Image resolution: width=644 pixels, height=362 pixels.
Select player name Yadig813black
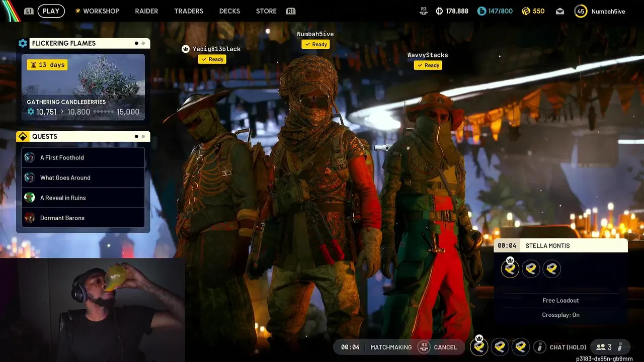click(x=216, y=49)
